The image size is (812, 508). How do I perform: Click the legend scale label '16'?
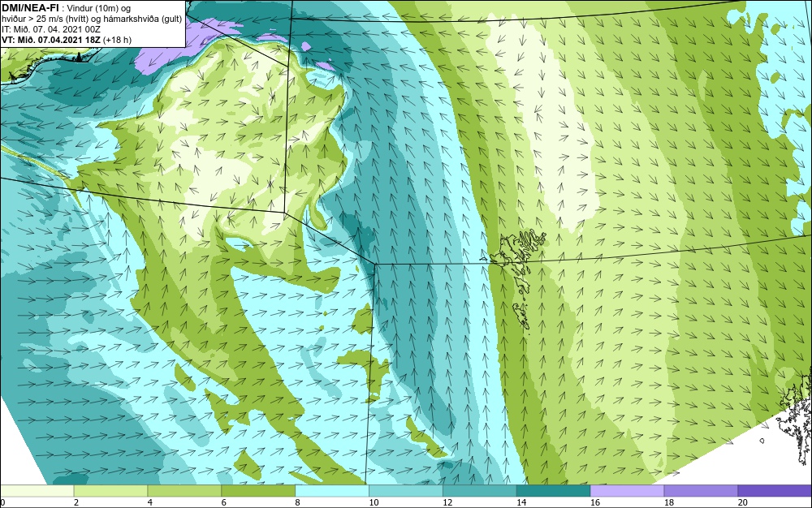pyautogui.click(x=595, y=502)
